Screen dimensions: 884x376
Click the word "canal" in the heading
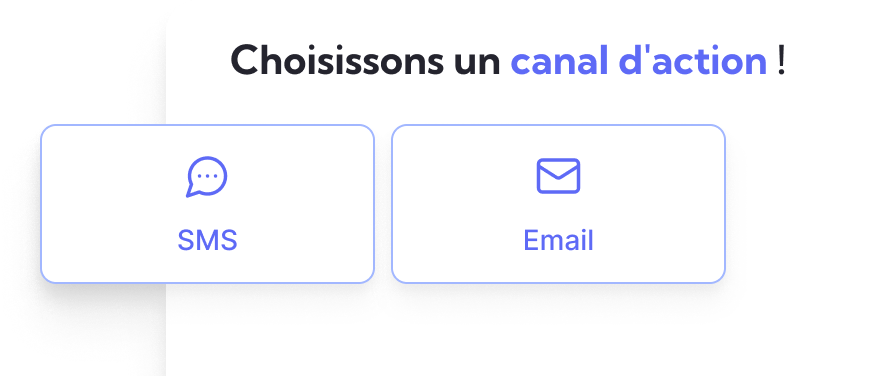560,61
